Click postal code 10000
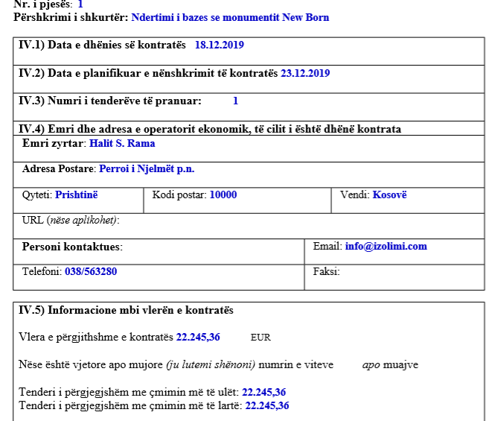 pos(223,194)
